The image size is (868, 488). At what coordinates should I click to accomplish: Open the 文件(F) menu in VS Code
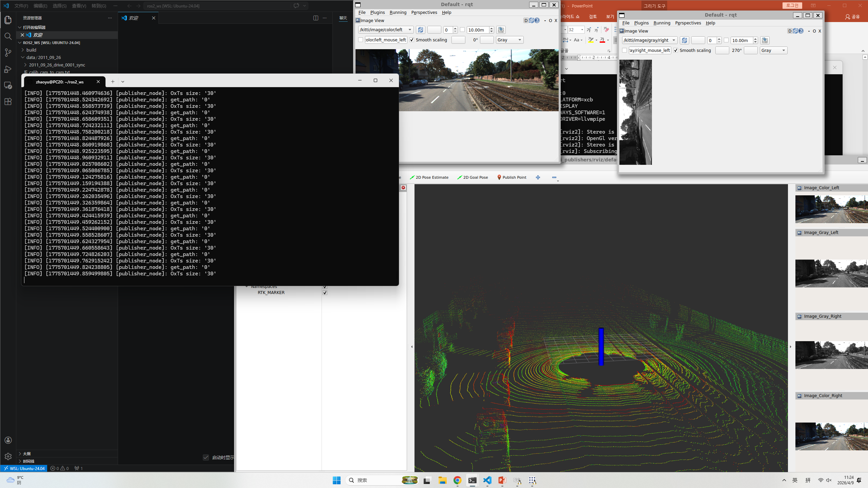click(21, 6)
